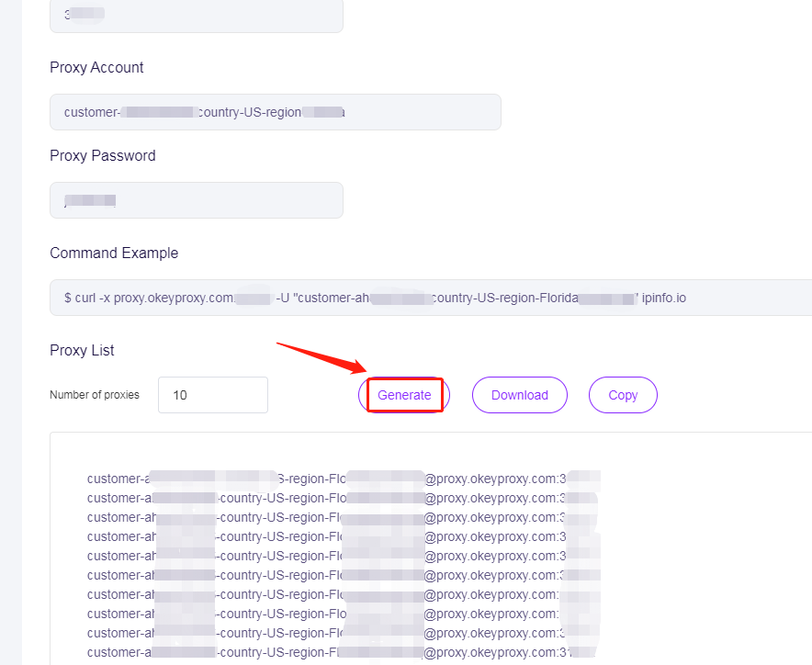Select the second proxy entry in list

pos(344,498)
